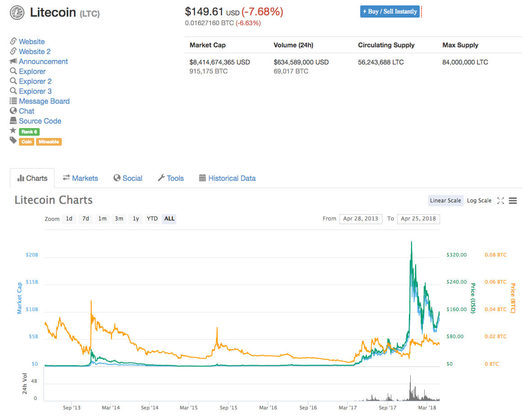This screenshot has height=418, width=532.
Task: Click the chain icon beside Website 2
Action: coord(13,51)
